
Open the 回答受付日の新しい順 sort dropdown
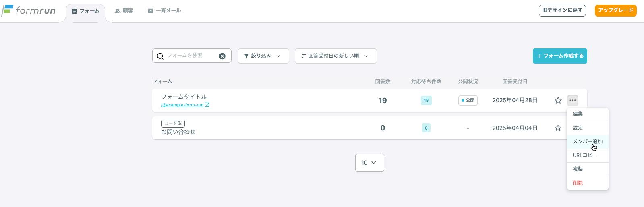coord(336,56)
